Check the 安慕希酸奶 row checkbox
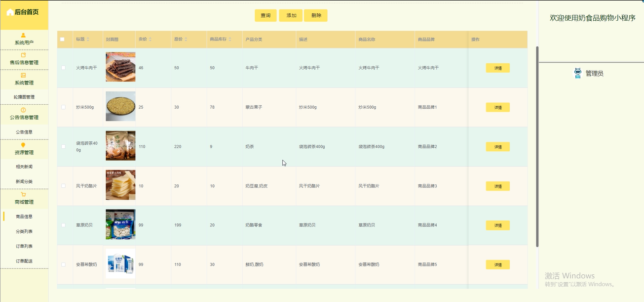Viewport: 644px width, 302px height. pos(63,264)
